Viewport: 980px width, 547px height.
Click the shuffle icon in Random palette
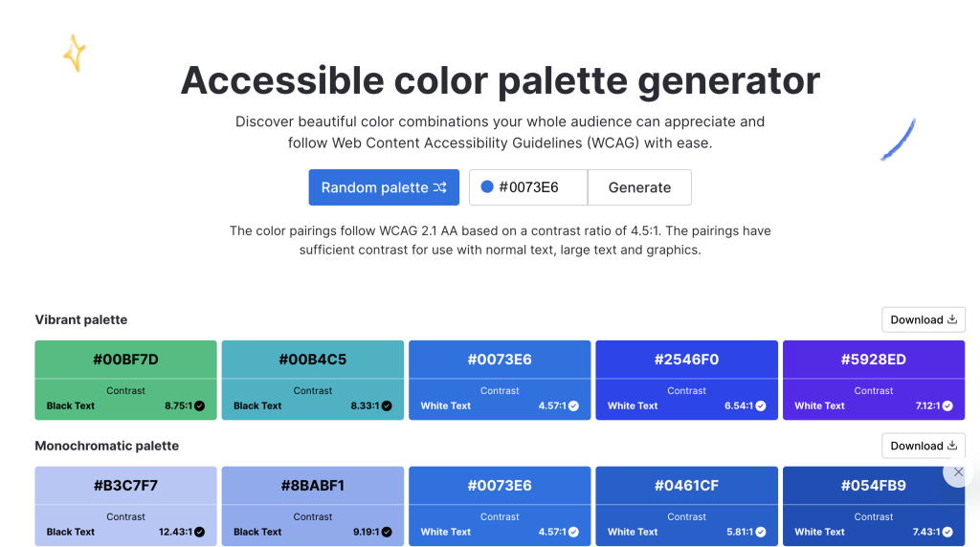439,187
